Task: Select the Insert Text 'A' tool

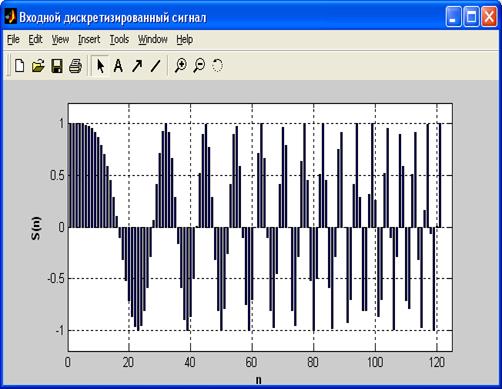Action: click(118, 66)
